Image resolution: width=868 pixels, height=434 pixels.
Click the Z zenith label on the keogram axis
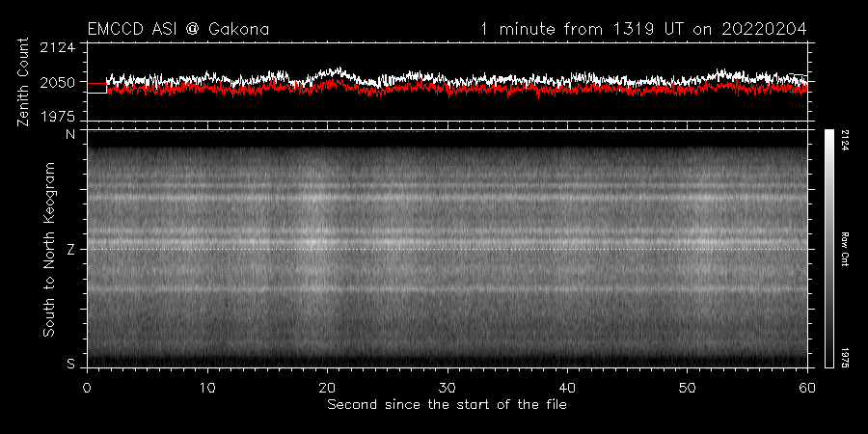pyautogui.click(x=70, y=250)
